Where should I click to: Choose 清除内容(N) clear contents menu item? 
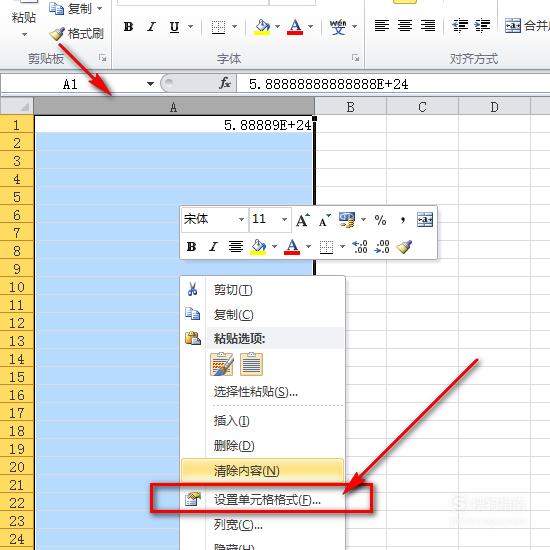tap(262, 470)
